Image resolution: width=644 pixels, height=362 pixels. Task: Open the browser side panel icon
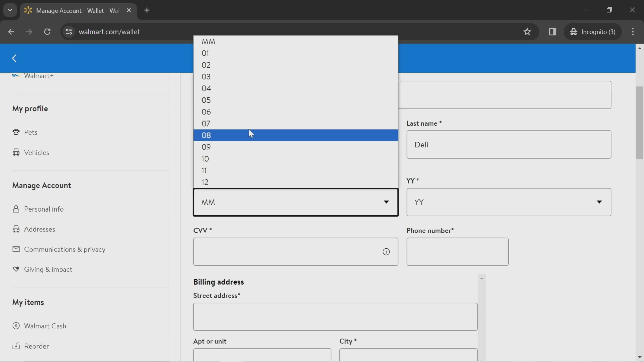point(552,32)
